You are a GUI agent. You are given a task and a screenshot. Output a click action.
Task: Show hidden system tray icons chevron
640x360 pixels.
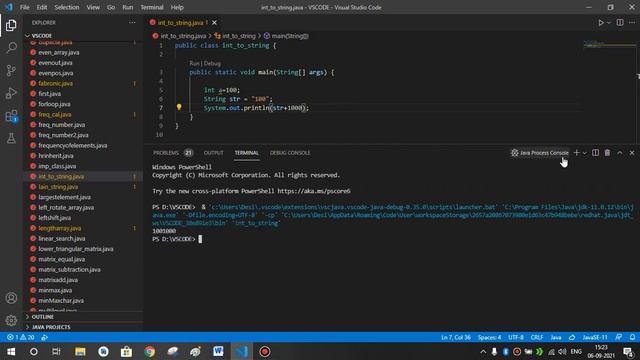[x=483, y=351]
